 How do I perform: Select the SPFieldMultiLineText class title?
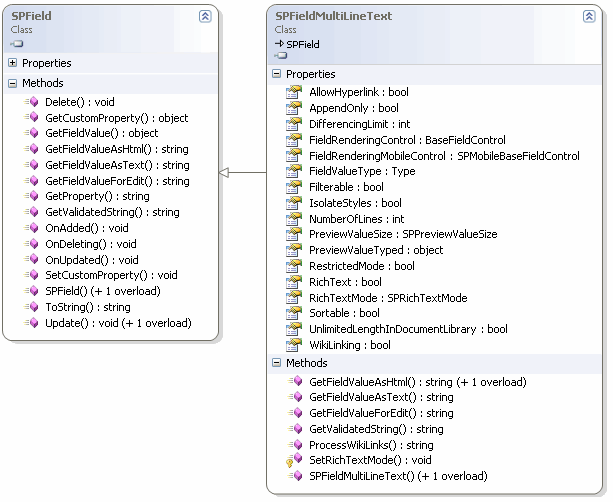click(x=333, y=16)
